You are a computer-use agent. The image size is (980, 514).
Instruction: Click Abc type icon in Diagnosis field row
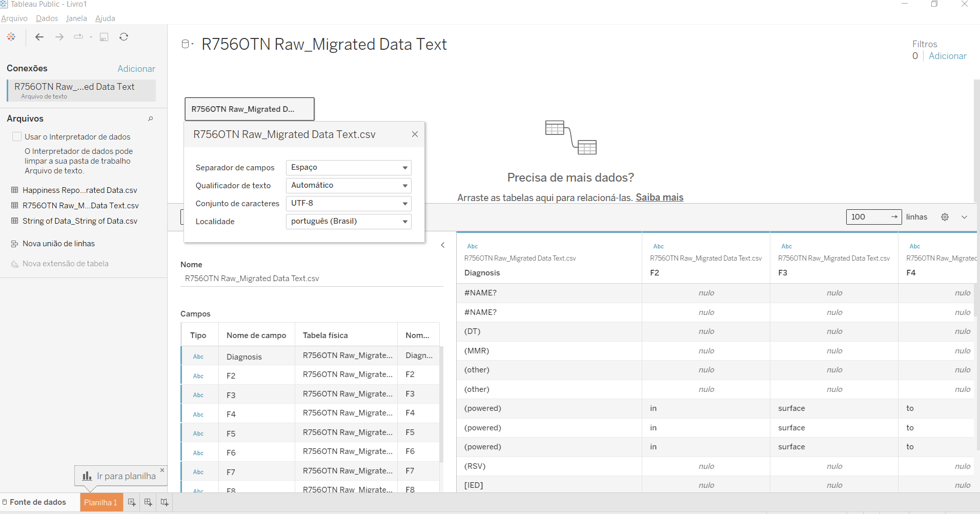point(198,357)
